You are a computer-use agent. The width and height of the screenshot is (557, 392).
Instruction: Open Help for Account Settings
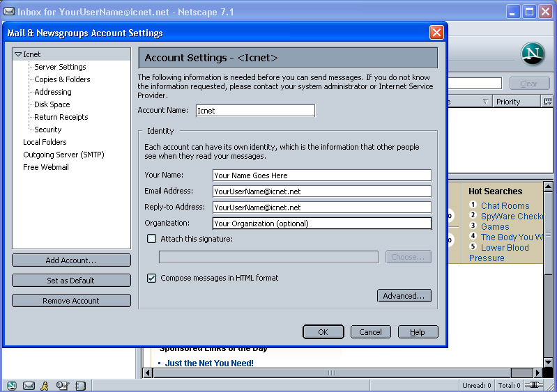coord(418,331)
